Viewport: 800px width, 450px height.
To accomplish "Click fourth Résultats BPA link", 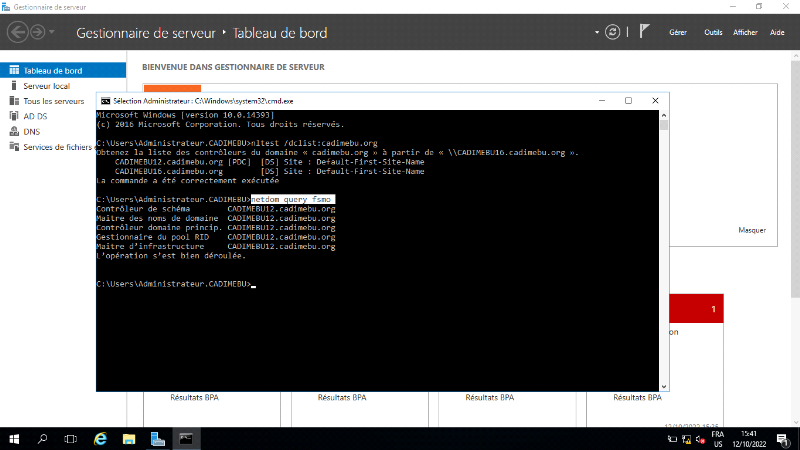I will pos(637,397).
